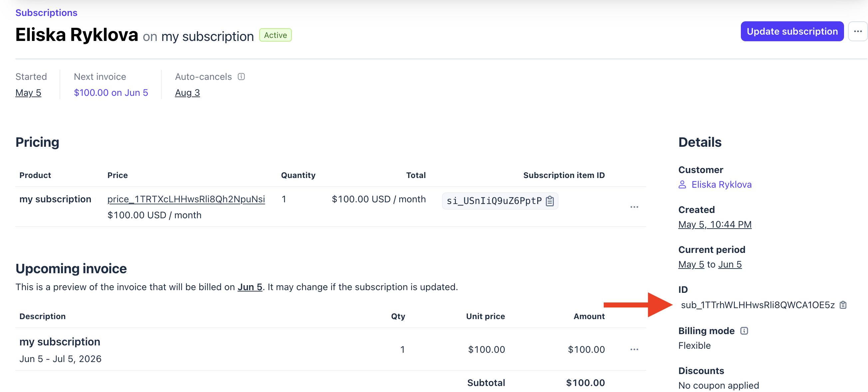The width and height of the screenshot is (868, 392).
Task: Copy the subscription item ID si_USnIiQ9uZ6PptP
Action: coord(549,201)
